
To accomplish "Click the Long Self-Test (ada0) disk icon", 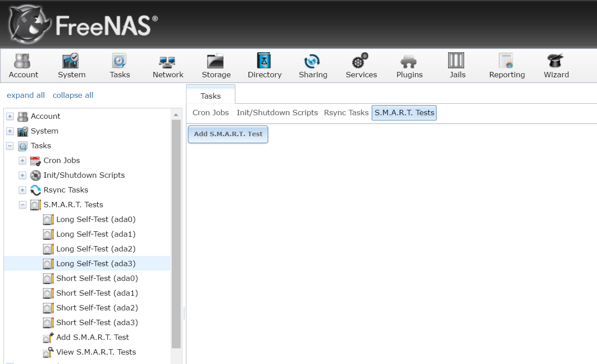I will tap(48, 220).
